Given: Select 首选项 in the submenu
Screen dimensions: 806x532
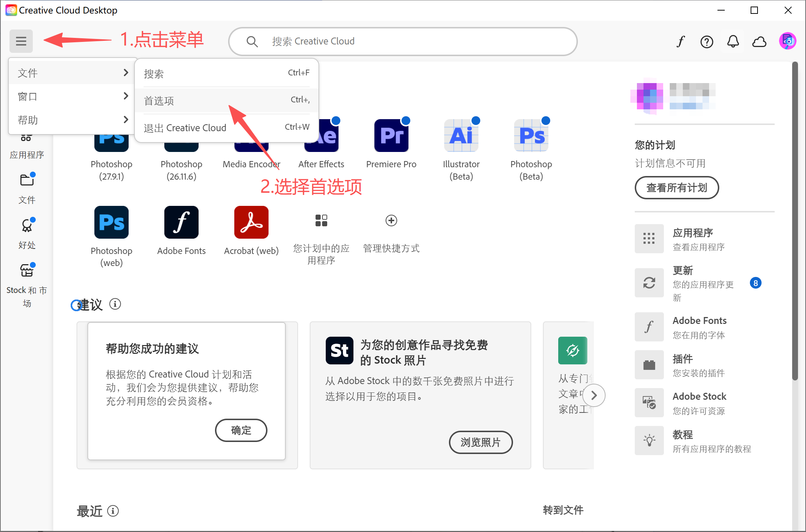Looking at the screenshot, I should pos(227,100).
